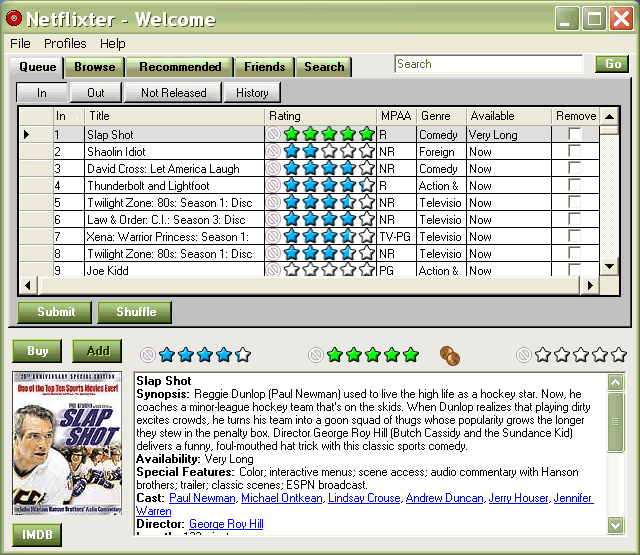Select the Queue tab
640x555 pixels.
click(x=37, y=67)
